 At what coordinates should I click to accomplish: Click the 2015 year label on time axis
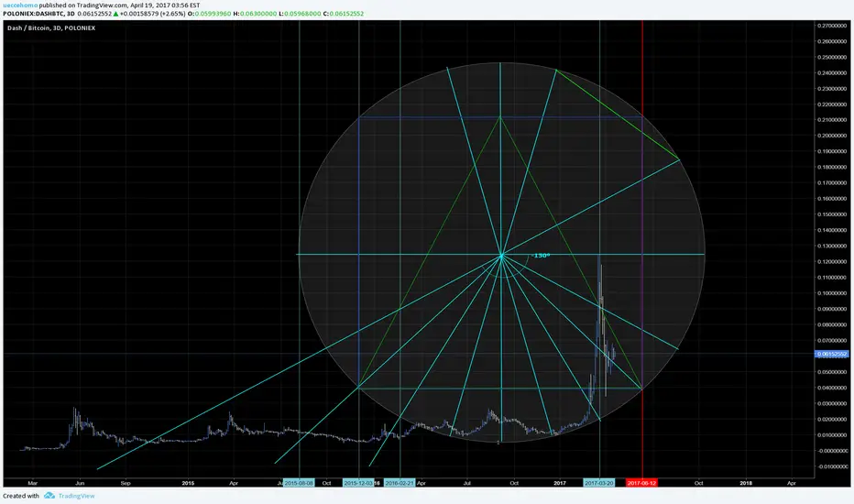pyautogui.click(x=188, y=483)
